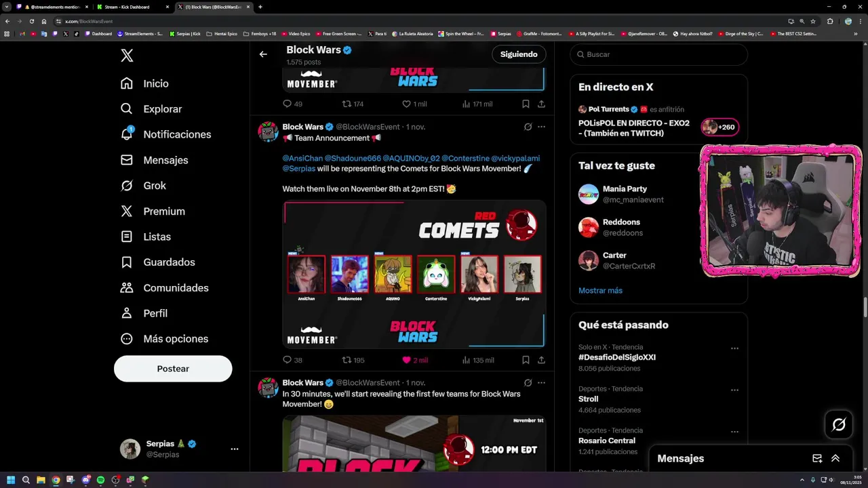Open options for #DesafioDelSigloXXI trend
Screen dimensions: 868x488
click(x=734, y=348)
